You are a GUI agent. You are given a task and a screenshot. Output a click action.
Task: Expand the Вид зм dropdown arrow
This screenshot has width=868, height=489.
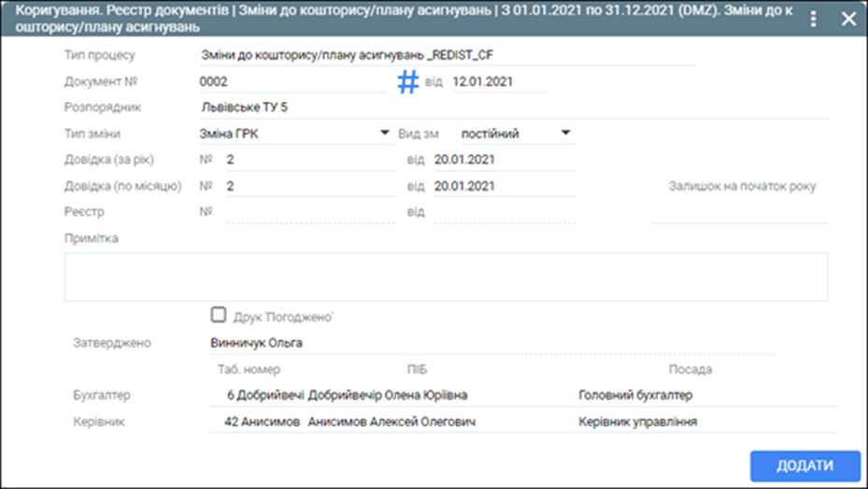565,134
